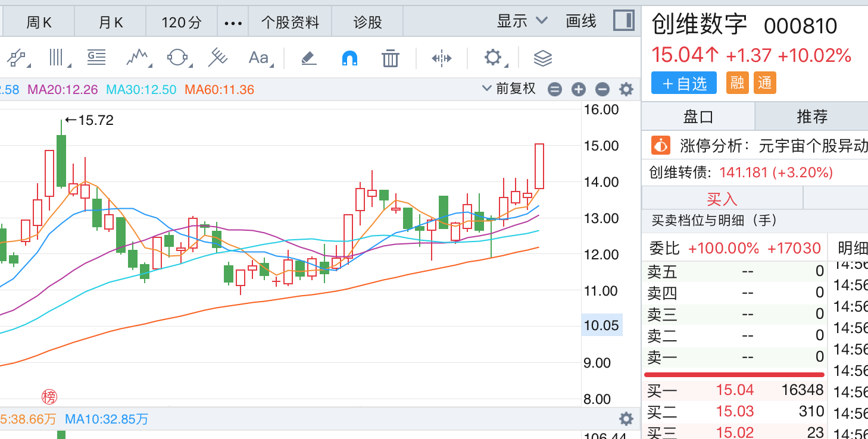The height and width of the screenshot is (439, 868).
Task: Add stock with +自选 button
Action: 683,84
